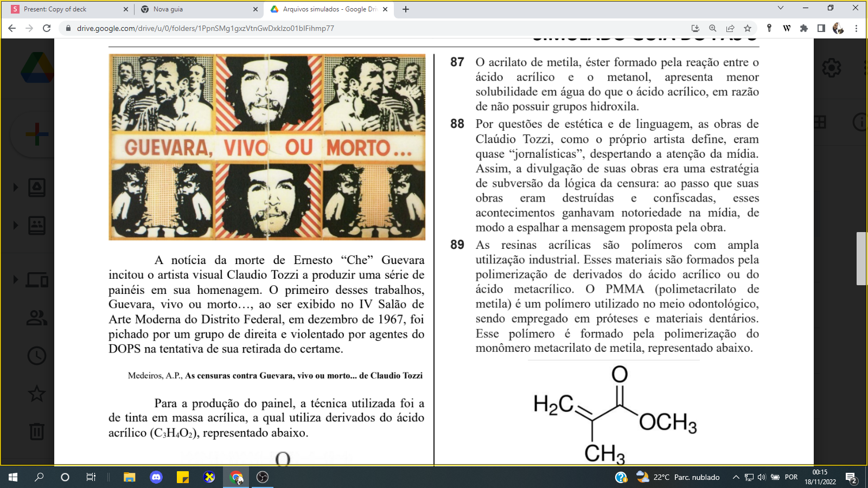Screen dimensions: 868x488
Task: Open Drive settings gear icon
Action: (x=831, y=68)
